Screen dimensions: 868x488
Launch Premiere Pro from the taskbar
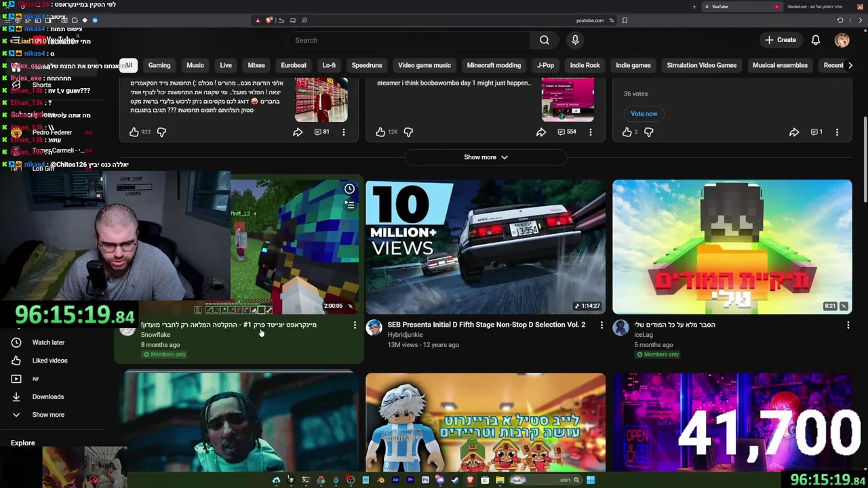[410, 480]
